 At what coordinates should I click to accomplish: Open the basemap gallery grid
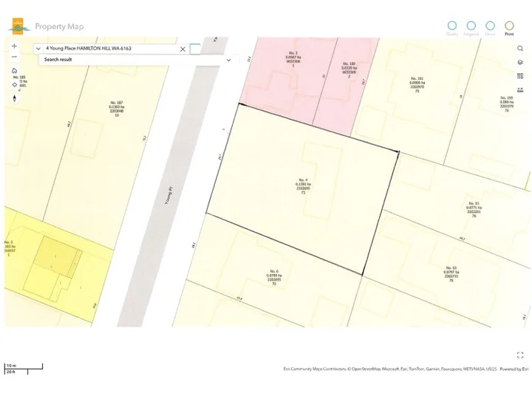(x=520, y=76)
